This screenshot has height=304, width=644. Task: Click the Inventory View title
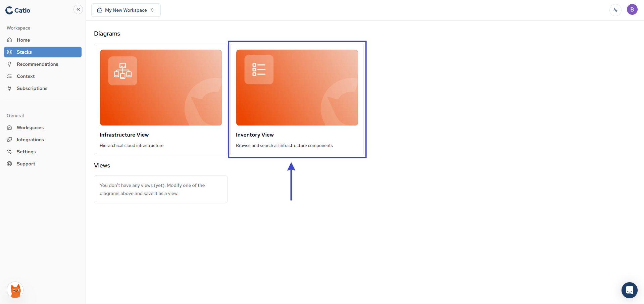click(x=255, y=135)
